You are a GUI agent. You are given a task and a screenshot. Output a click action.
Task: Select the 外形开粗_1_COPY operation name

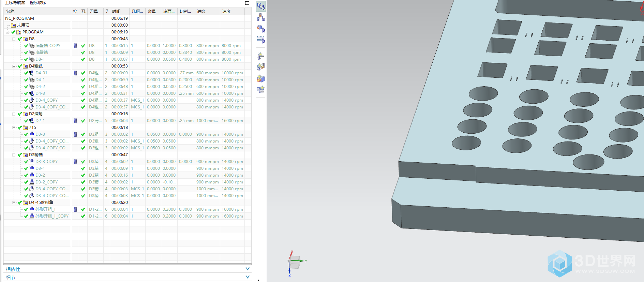tap(52, 216)
